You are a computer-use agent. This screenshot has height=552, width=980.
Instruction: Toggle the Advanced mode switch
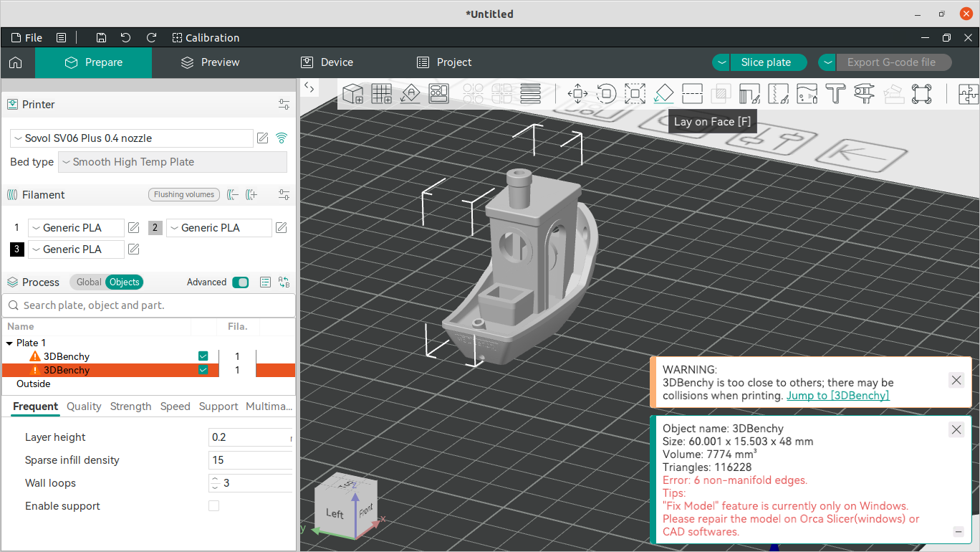click(x=240, y=282)
